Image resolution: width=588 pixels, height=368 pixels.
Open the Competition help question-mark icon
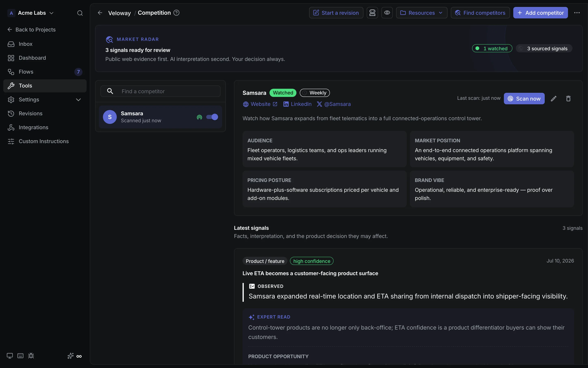[x=176, y=13]
